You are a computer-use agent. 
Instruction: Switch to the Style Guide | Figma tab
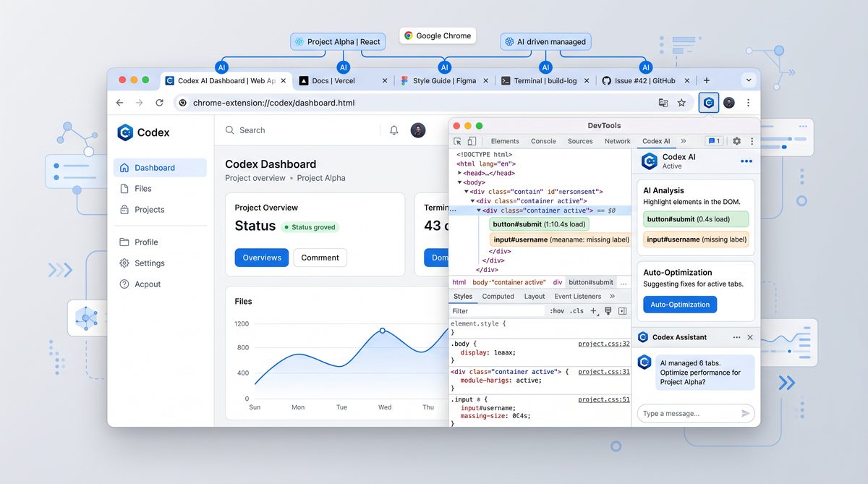tap(444, 81)
